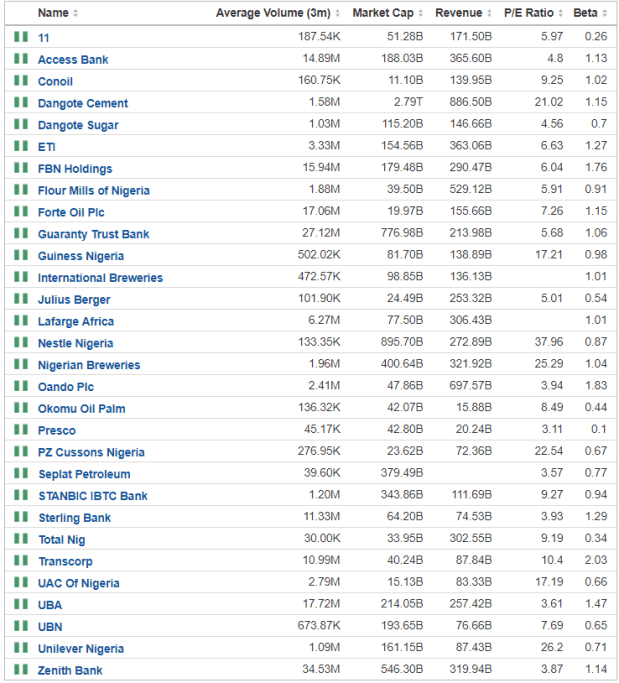
Task: Open Zenith Bank link
Action: click(70, 671)
